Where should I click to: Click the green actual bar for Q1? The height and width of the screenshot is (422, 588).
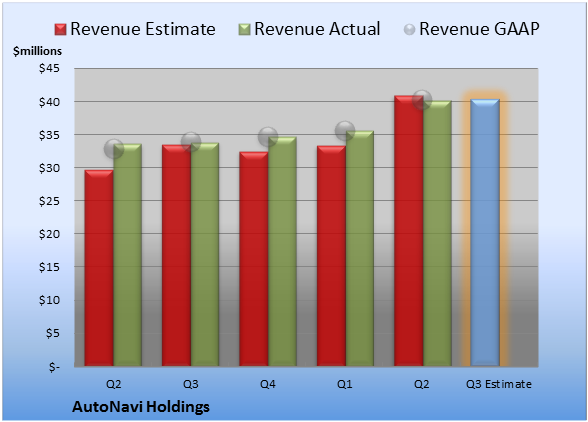tap(360, 248)
